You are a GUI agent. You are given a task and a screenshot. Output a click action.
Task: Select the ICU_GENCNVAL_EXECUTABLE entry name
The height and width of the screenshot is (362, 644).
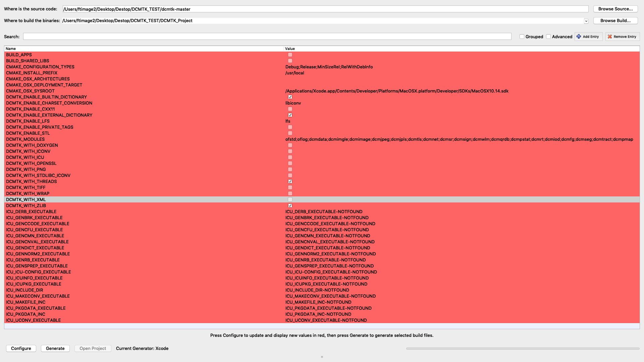pyautogui.click(x=37, y=242)
